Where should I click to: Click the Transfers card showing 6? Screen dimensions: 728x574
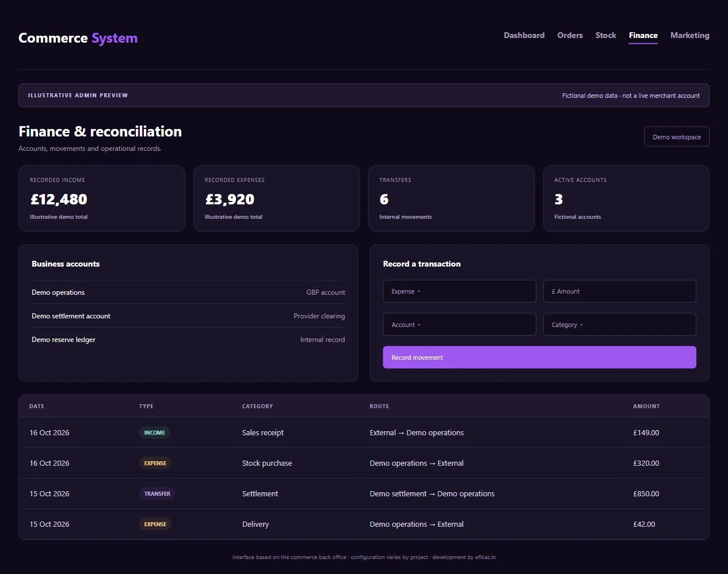tap(451, 199)
